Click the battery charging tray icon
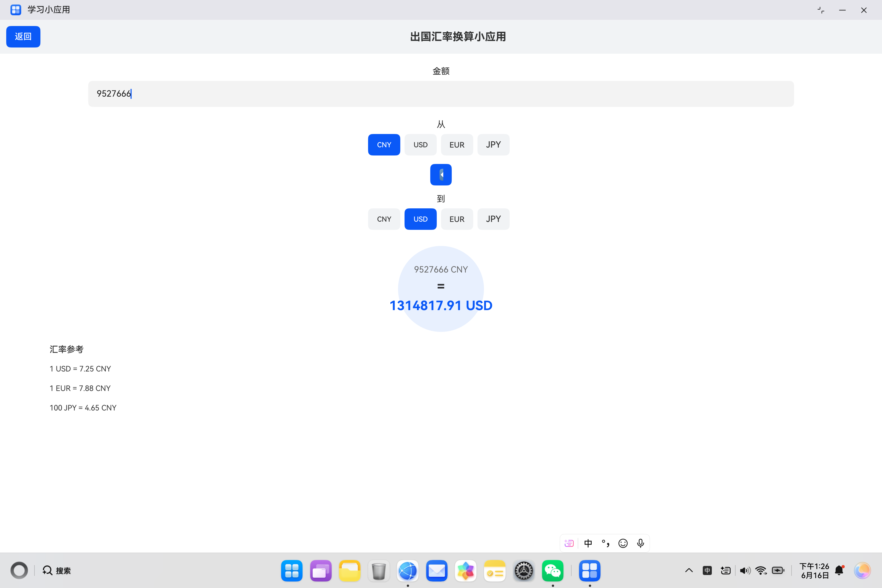Screen dimensions: 882x588 coord(778,570)
